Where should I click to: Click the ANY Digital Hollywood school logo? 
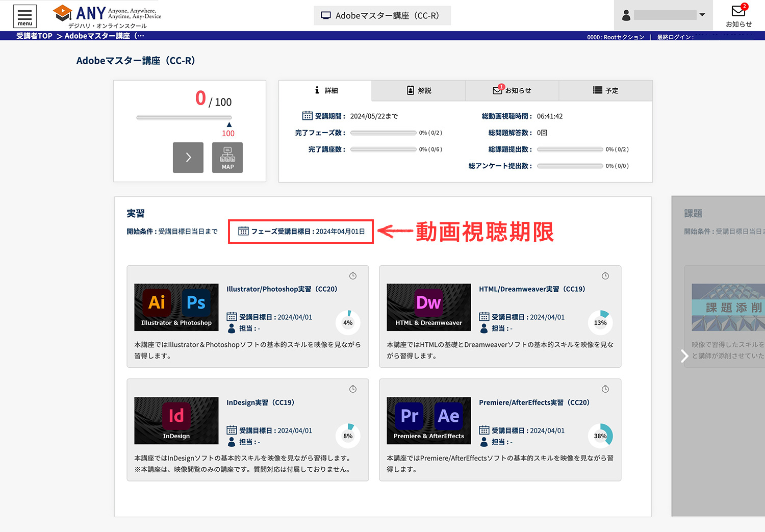[x=107, y=17]
